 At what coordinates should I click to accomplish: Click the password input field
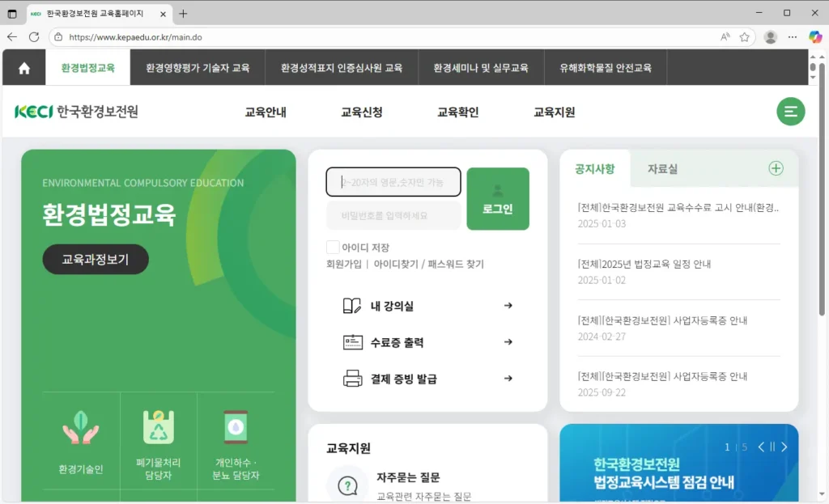coord(393,214)
